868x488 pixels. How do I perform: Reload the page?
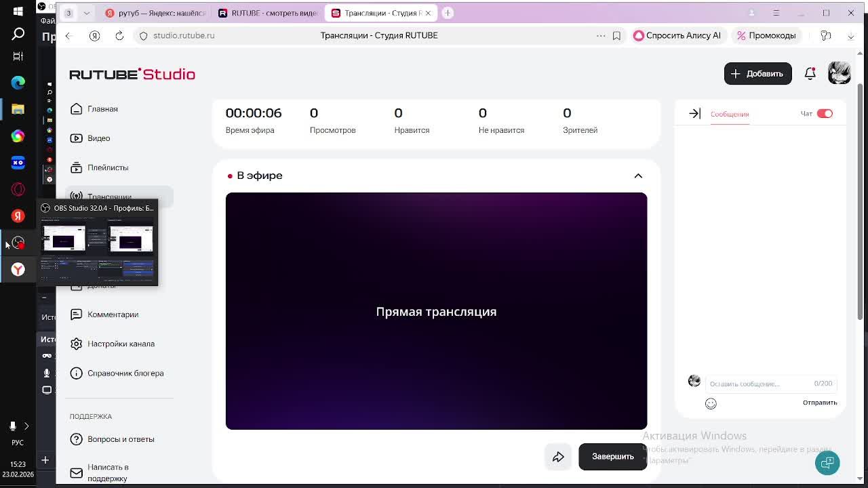119,35
